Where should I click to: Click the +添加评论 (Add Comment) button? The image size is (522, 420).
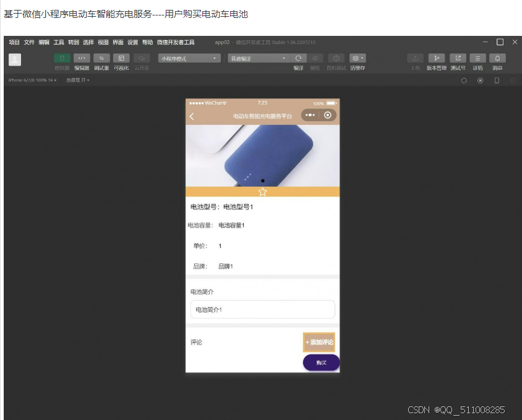coord(319,341)
